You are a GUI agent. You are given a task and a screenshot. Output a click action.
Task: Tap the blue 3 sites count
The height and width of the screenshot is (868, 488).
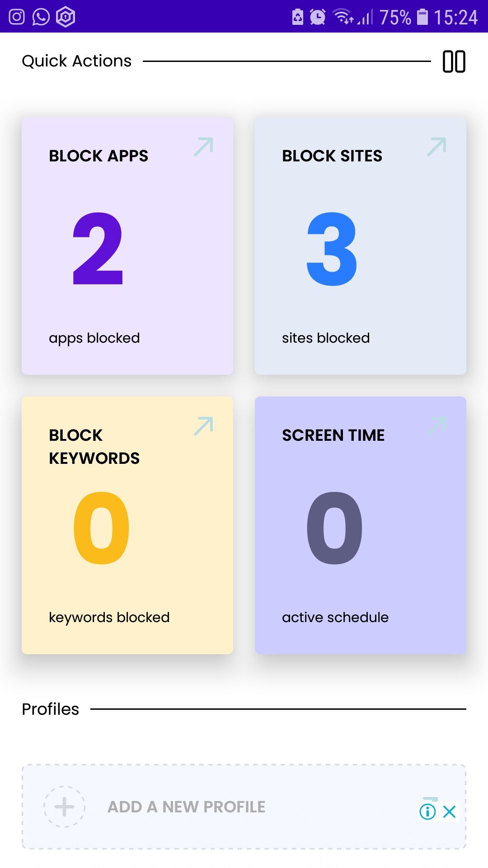[332, 249]
